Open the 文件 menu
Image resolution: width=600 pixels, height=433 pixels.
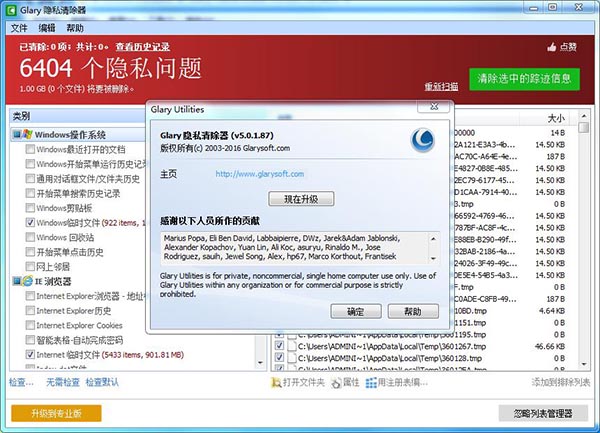click(x=19, y=28)
